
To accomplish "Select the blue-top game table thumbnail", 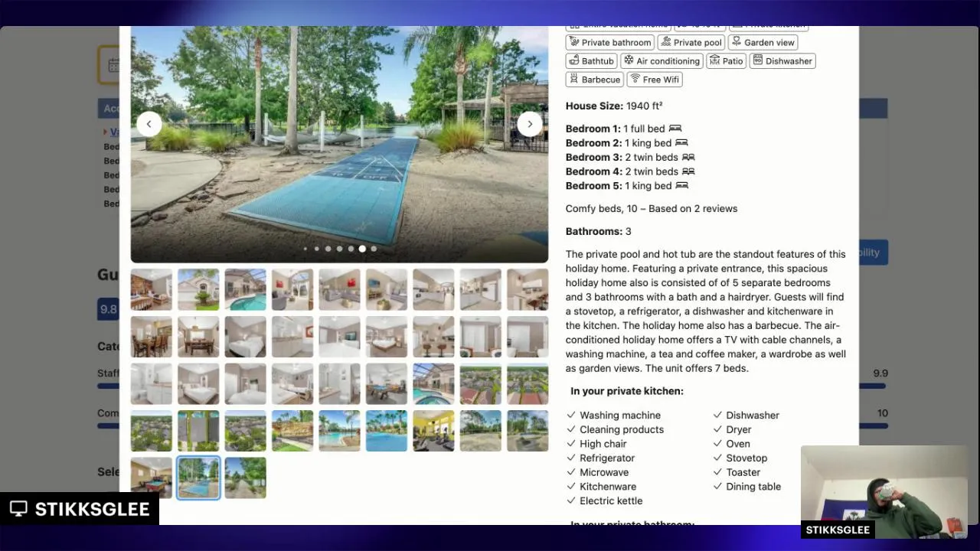I will pyautogui.click(x=387, y=384).
